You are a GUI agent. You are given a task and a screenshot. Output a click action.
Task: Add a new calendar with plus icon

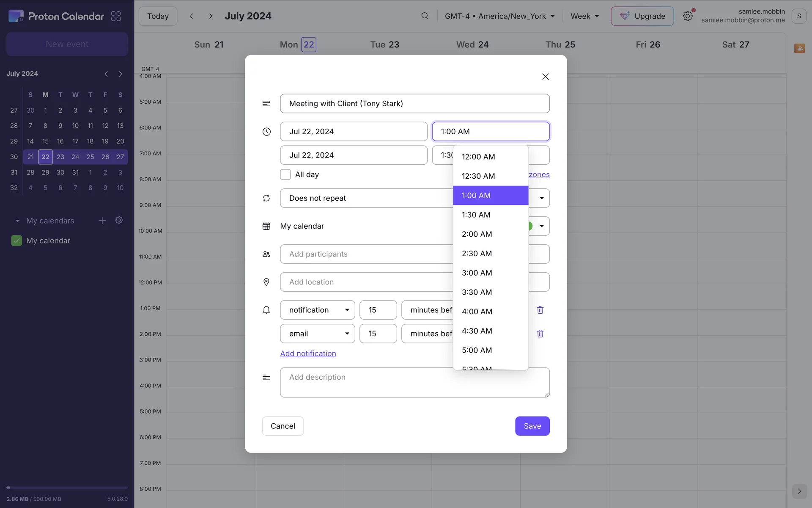[102, 221]
